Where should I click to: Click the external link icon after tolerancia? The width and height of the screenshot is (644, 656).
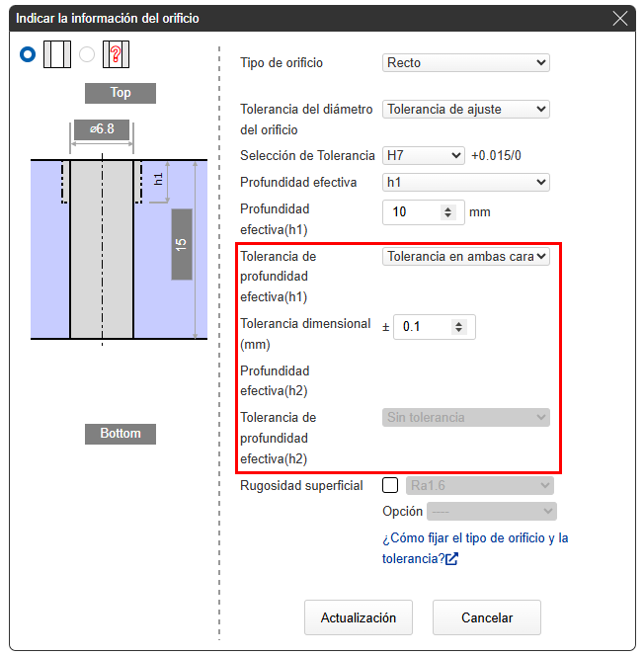point(451,559)
